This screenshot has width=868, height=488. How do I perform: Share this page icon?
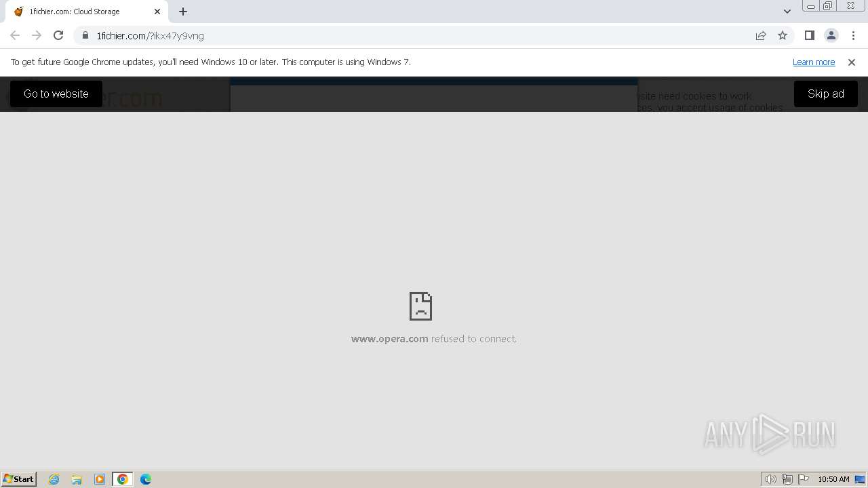tap(761, 35)
